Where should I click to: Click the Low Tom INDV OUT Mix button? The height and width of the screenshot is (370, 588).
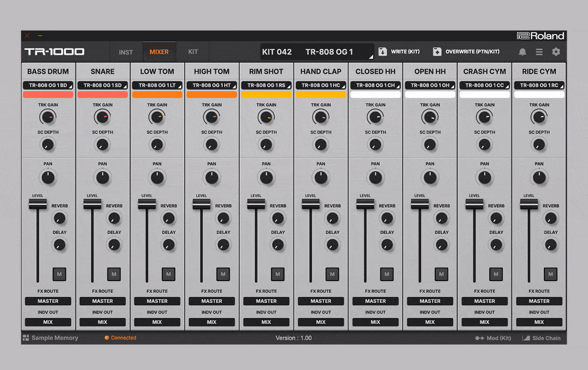(157, 322)
